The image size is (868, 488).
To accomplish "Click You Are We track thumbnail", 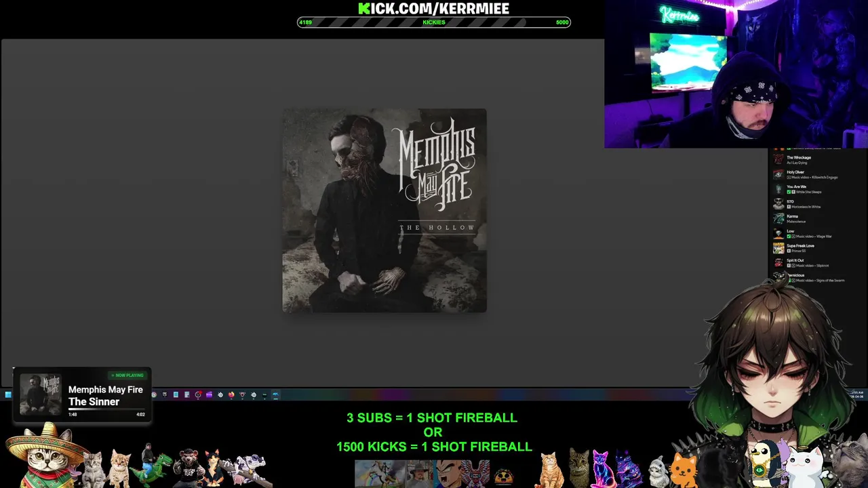I will (778, 189).
